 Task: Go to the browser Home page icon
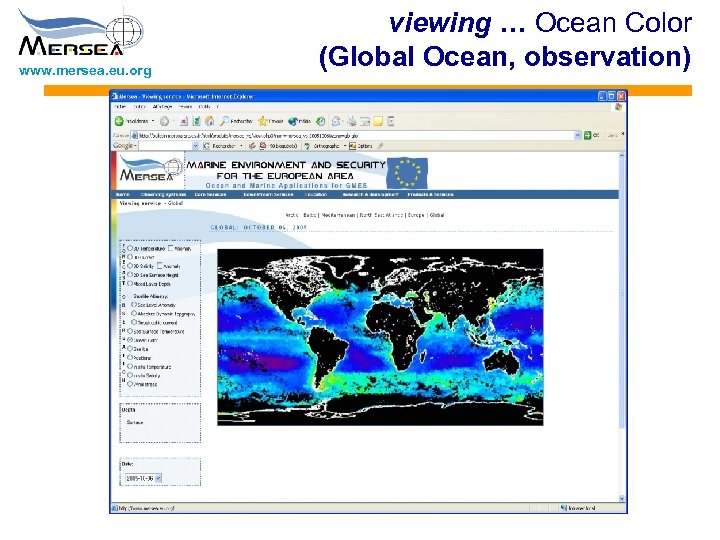point(210,121)
